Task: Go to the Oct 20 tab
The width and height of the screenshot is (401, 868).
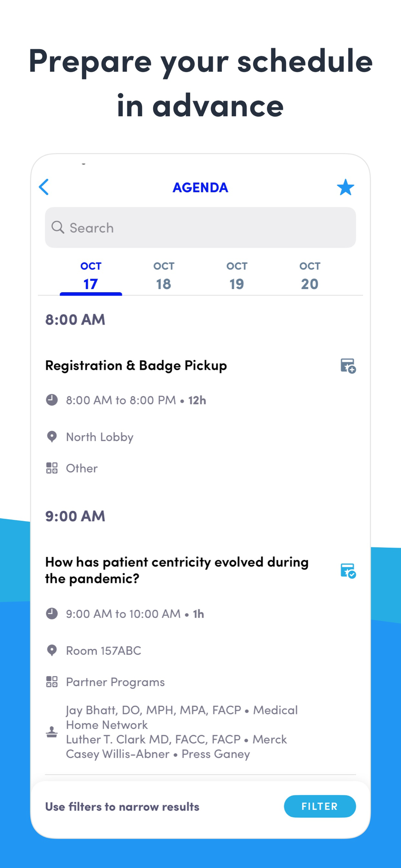Action: pyautogui.click(x=309, y=276)
